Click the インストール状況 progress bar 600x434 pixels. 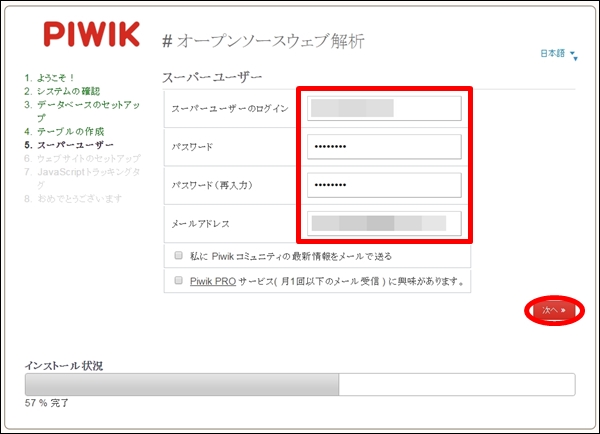(x=300, y=384)
